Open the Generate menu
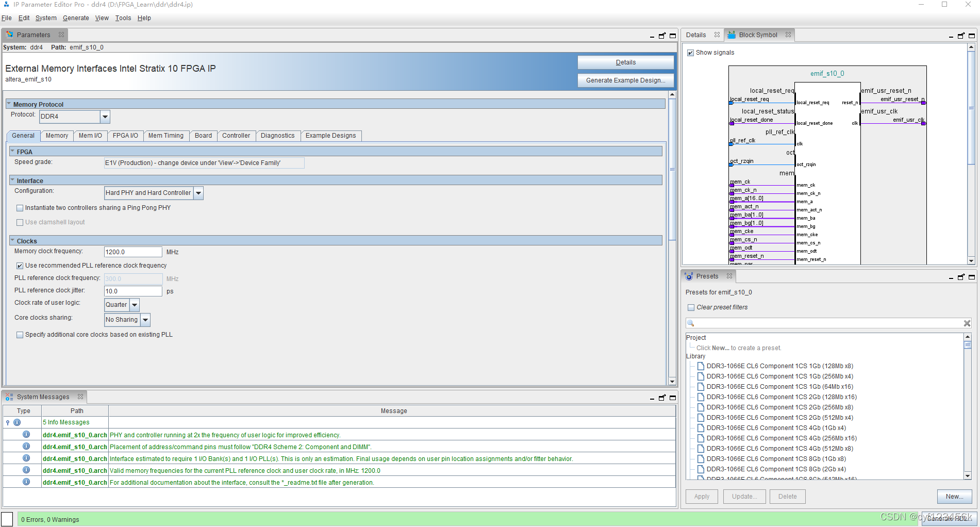Screen dimensions: 980x527 point(76,18)
